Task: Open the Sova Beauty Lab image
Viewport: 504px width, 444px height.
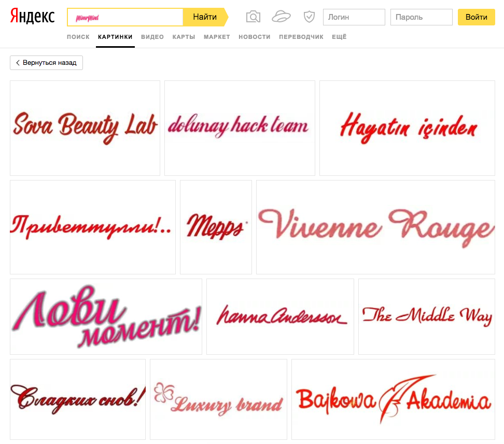Action: [85, 128]
